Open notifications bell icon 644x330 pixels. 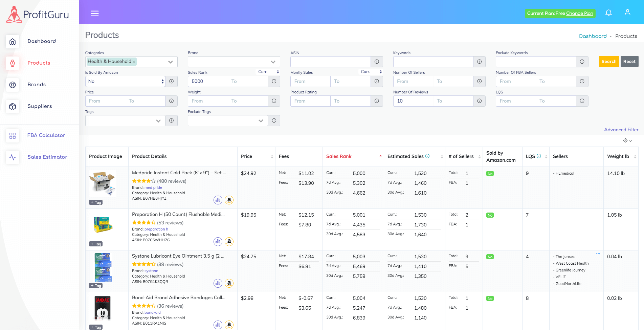click(x=608, y=13)
